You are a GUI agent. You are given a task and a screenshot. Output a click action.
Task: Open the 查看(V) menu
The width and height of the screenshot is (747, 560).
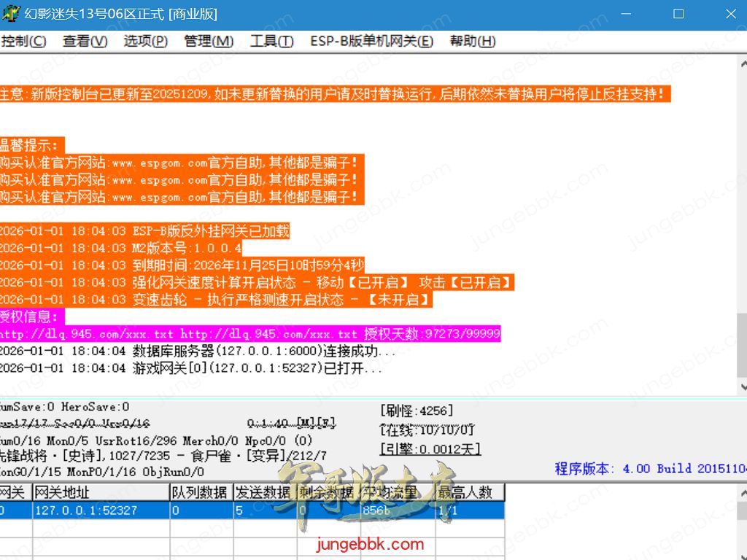tap(85, 42)
